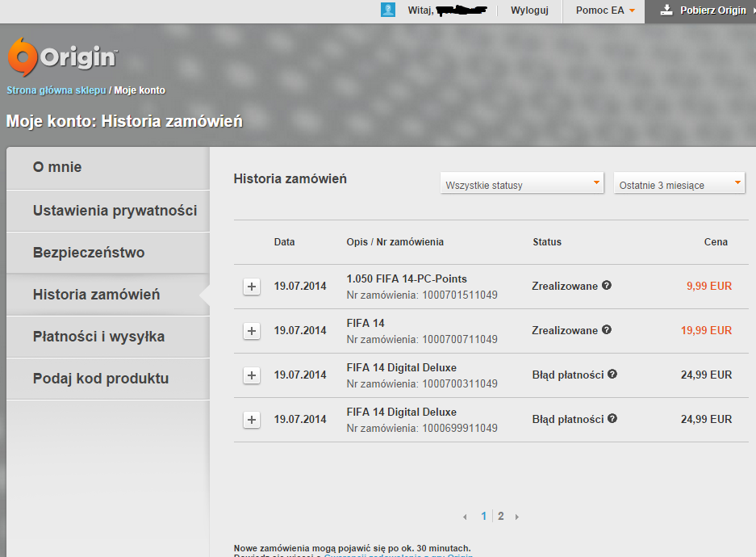Go to page 2 of order history
Viewport: 756px width, 557px height.
501,516
